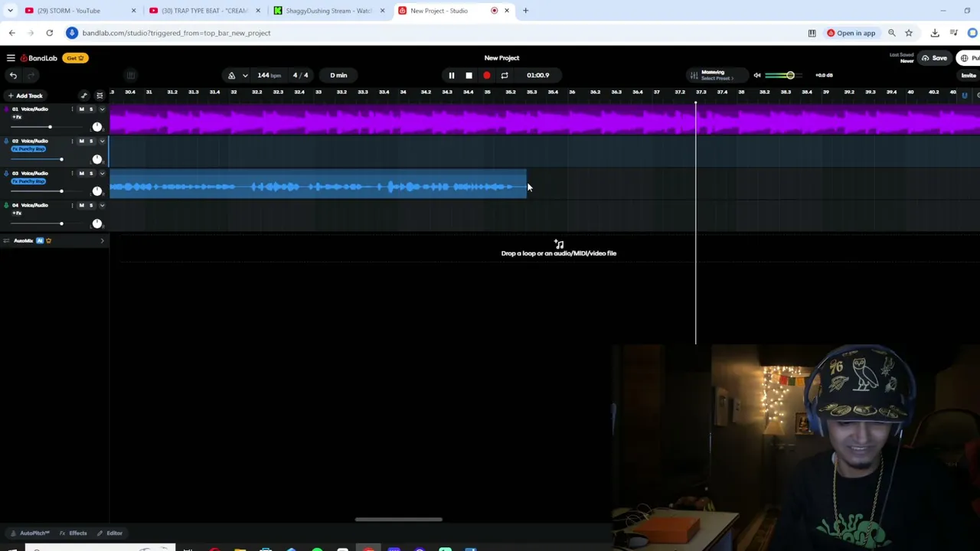Click the Invite button
Viewport: 980px width, 551px height.
tap(969, 75)
